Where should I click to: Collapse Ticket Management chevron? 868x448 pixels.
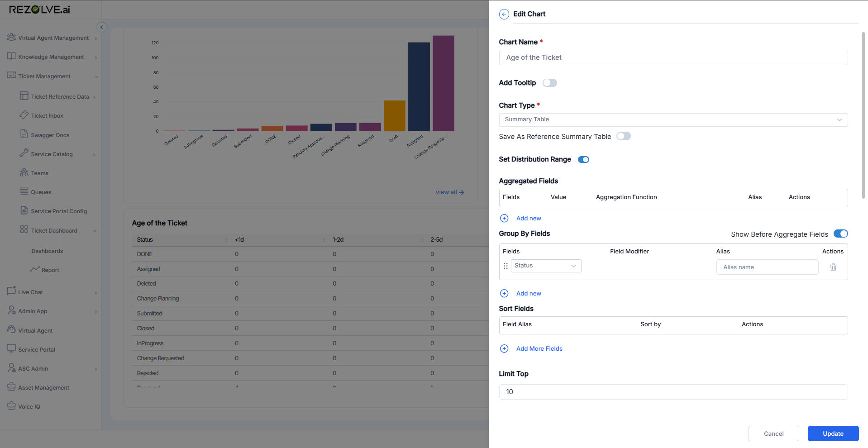tap(96, 77)
